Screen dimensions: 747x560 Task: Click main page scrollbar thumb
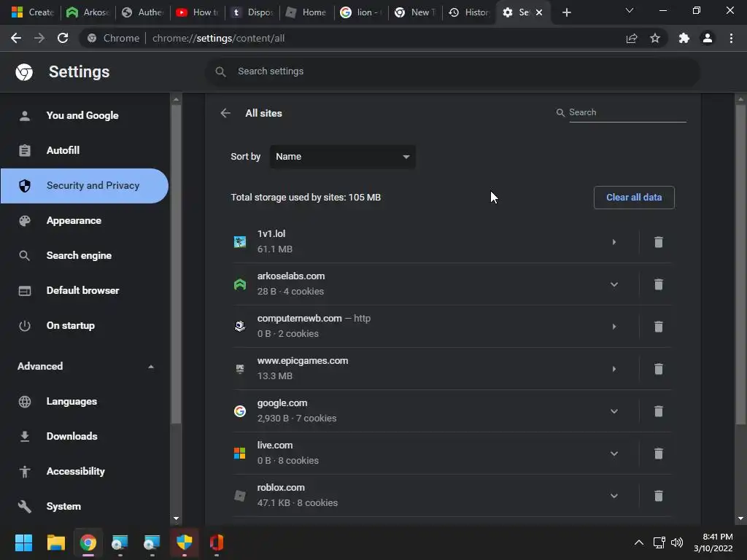[x=740, y=264]
